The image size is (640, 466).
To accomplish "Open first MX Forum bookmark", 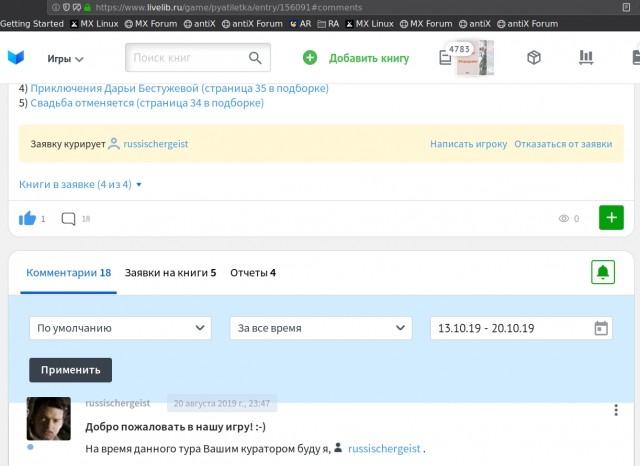I will pyautogui.click(x=151, y=24).
